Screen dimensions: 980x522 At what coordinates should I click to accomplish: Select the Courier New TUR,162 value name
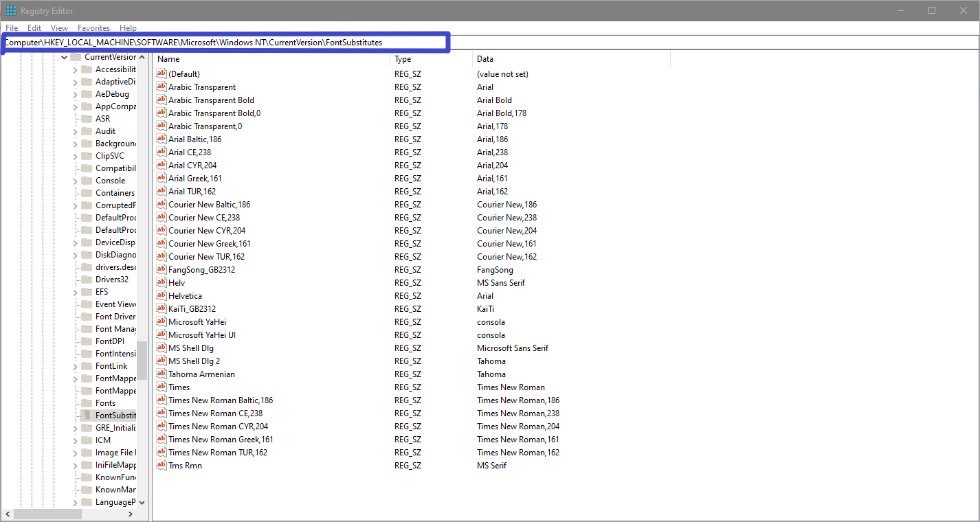point(206,256)
